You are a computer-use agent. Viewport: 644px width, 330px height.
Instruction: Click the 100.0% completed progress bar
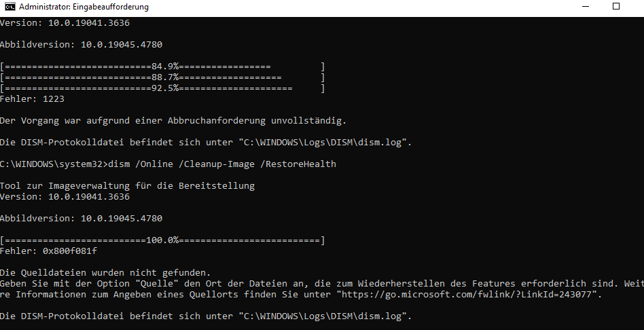[162, 240]
